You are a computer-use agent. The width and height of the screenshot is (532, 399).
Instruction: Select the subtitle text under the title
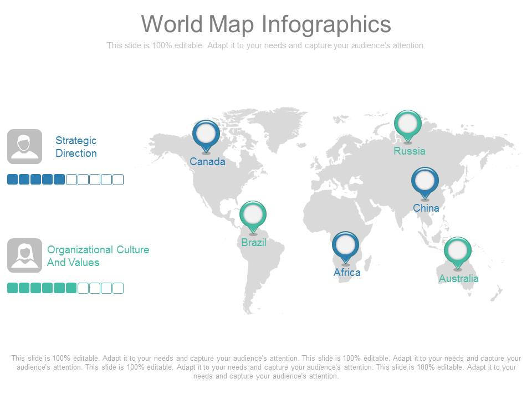(x=266, y=45)
